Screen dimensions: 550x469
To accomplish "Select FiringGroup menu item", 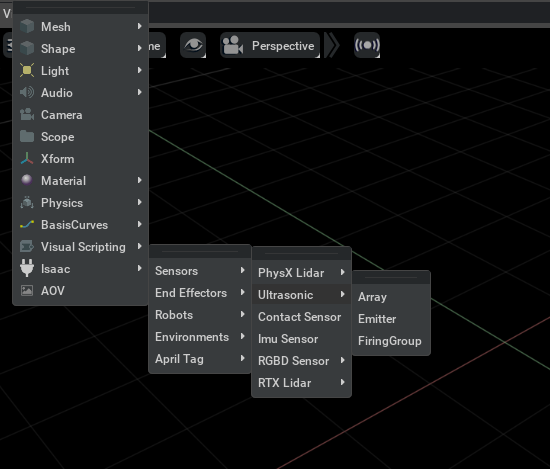I will [391, 341].
